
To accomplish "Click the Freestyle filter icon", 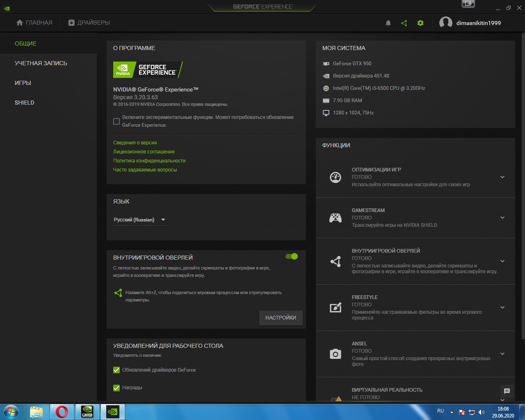I will point(336,308).
